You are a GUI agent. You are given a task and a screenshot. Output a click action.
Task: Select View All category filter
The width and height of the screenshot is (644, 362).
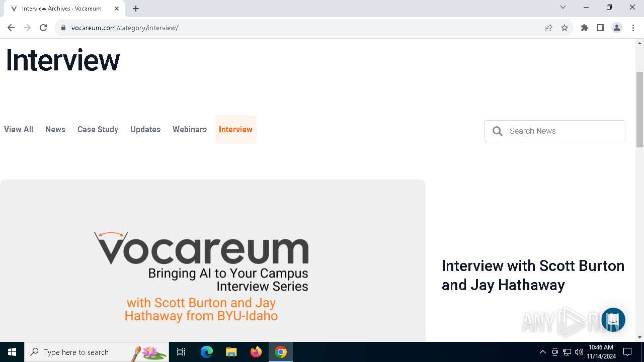(x=19, y=129)
